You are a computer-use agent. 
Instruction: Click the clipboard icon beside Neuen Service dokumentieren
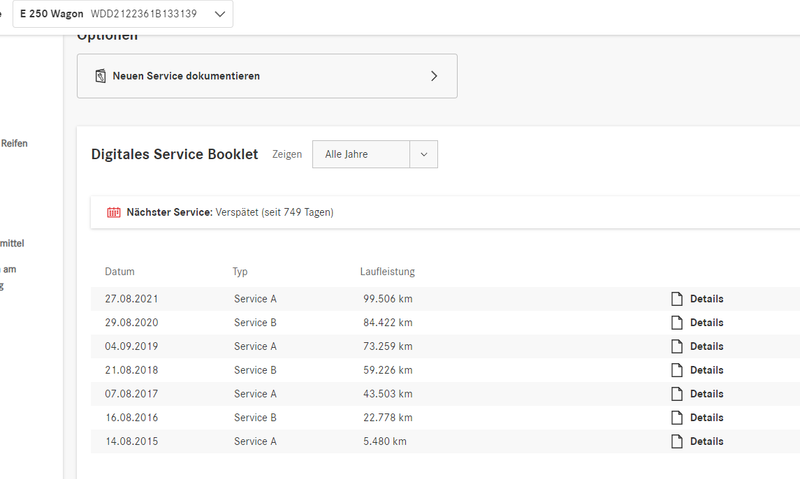pyautogui.click(x=101, y=76)
